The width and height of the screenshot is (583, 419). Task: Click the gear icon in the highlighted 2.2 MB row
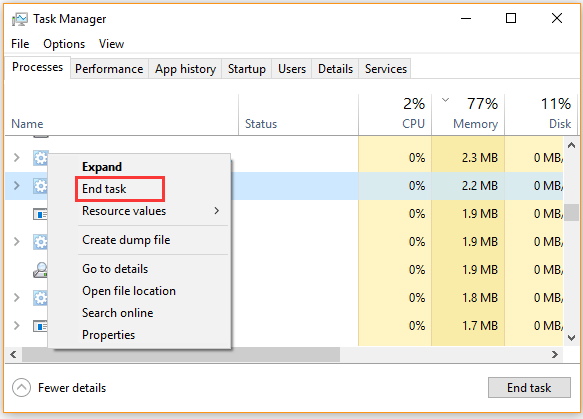(x=41, y=186)
